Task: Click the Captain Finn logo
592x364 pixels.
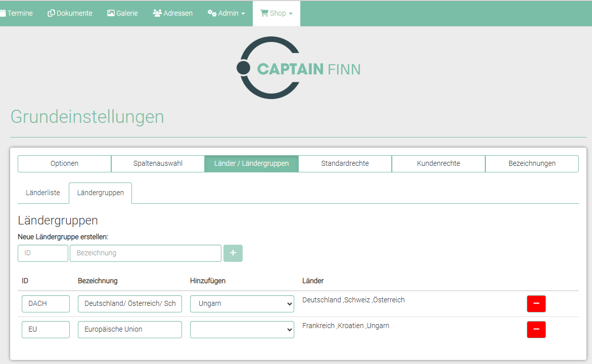Action: coord(298,68)
